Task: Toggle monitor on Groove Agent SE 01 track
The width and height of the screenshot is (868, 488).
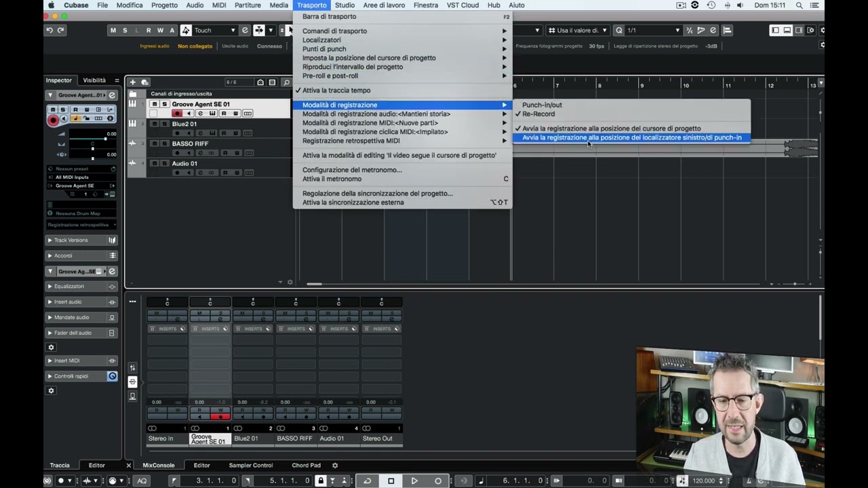Action: click(189, 113)
